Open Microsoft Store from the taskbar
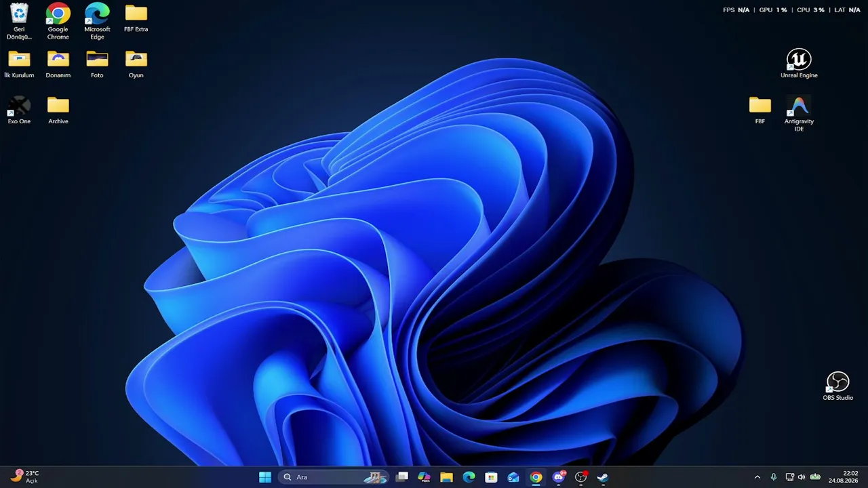The image size is (868, 488). click(x=491, y=477)
